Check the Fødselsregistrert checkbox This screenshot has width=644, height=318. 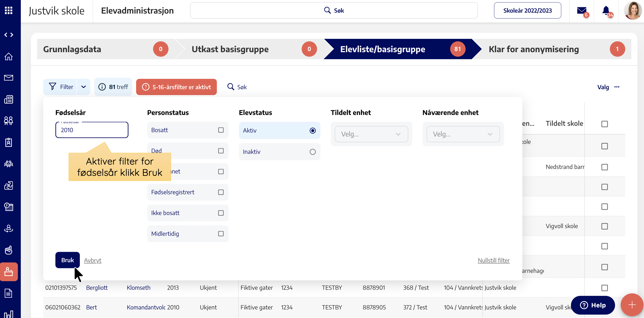(221, 192)
